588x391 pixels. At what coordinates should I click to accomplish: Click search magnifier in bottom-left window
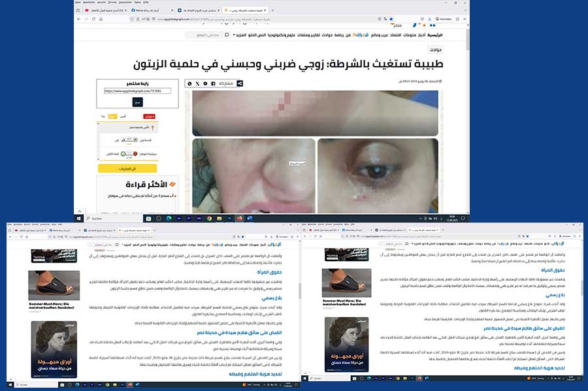click(117, 245)
